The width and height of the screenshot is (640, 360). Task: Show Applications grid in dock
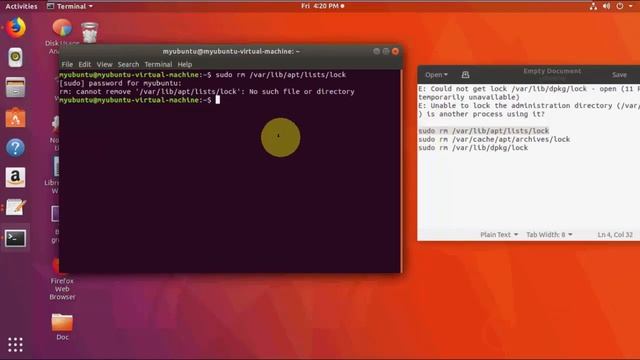(16, 345)
